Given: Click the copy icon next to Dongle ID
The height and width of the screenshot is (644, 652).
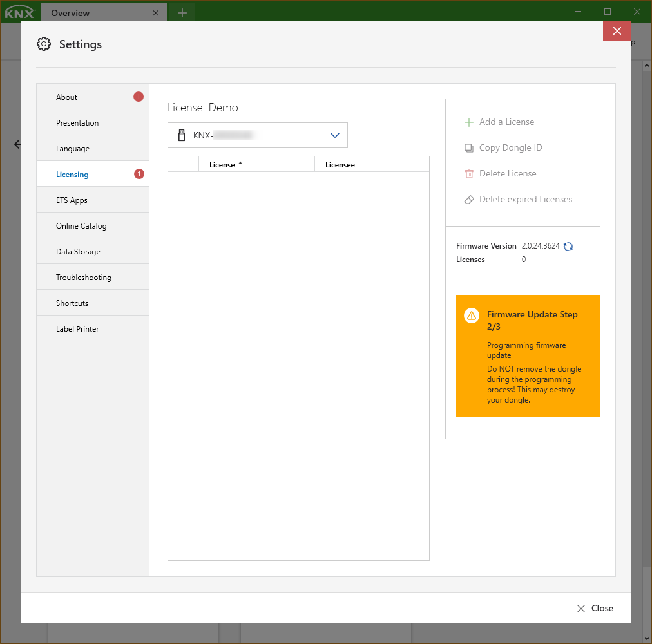Looking at the screenshot, I should tap(468, 148).
